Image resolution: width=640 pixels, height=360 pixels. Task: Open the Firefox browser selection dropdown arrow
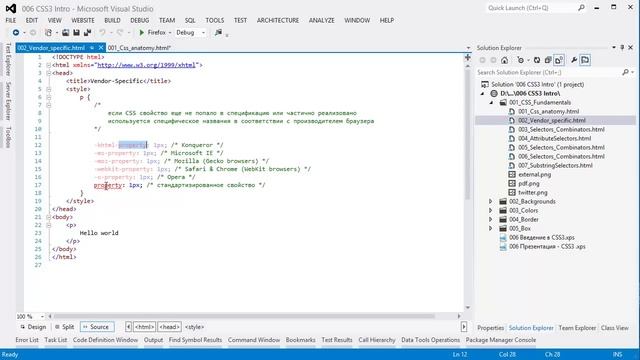click(170, 32)
